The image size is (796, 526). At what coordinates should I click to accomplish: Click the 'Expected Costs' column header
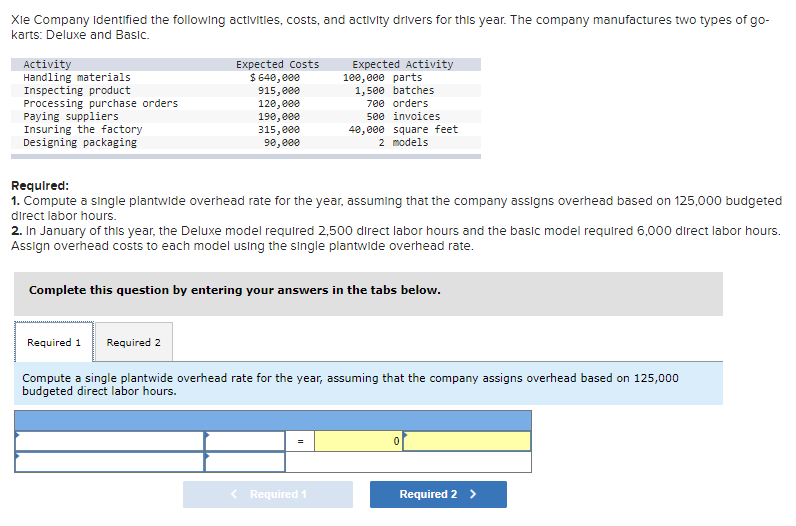277,64
